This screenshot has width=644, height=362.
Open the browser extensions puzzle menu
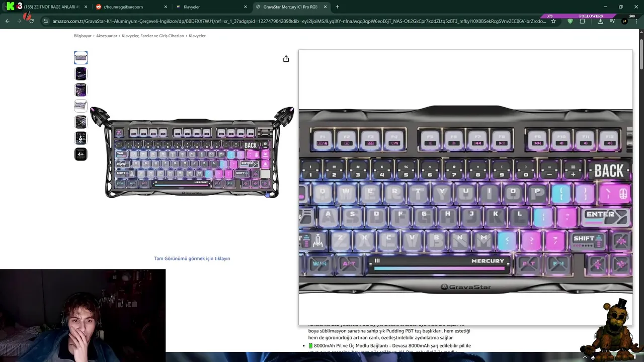tap(583, 21)
